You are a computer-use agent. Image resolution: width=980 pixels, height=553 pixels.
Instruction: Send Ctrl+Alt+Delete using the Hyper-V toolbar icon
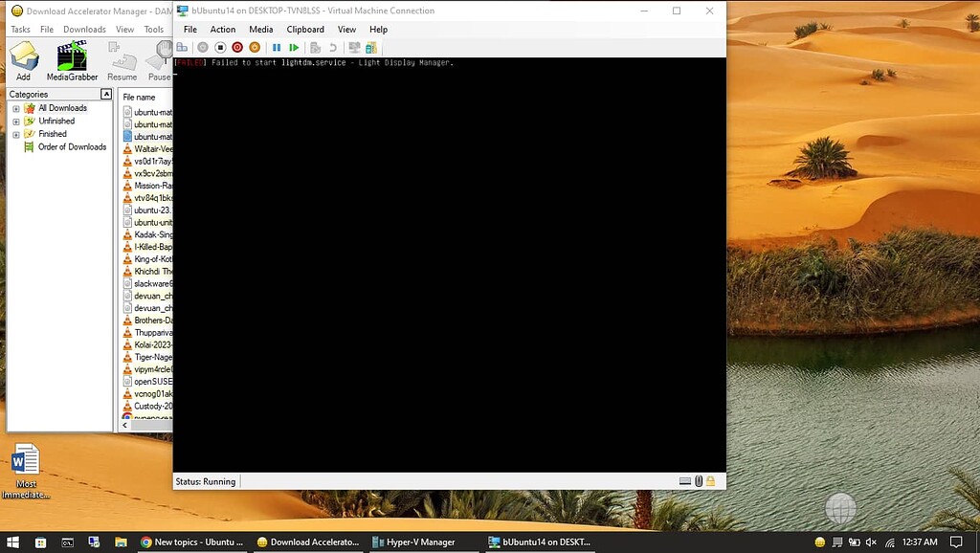[181, 47]
